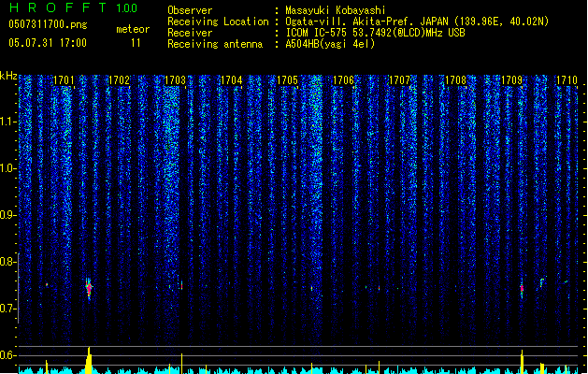Image resolution: width=588 pixels, height=374 pixels.
Task: Click the 1709 time marker
Action: coord(512,80)
